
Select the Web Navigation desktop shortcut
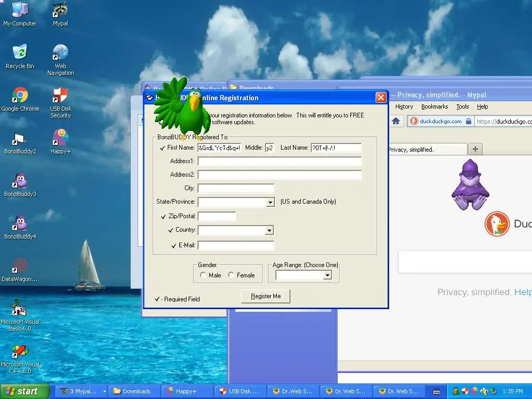[60, 60]
